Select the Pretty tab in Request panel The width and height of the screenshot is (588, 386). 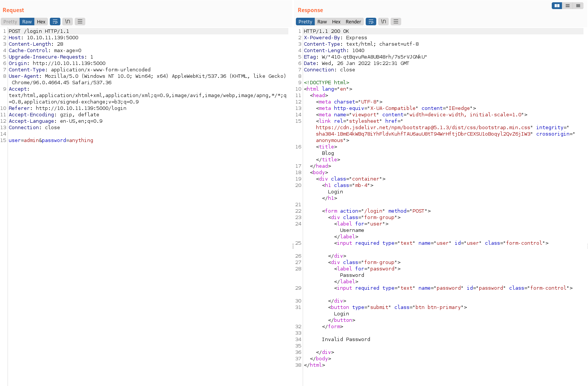pos(10,22)
